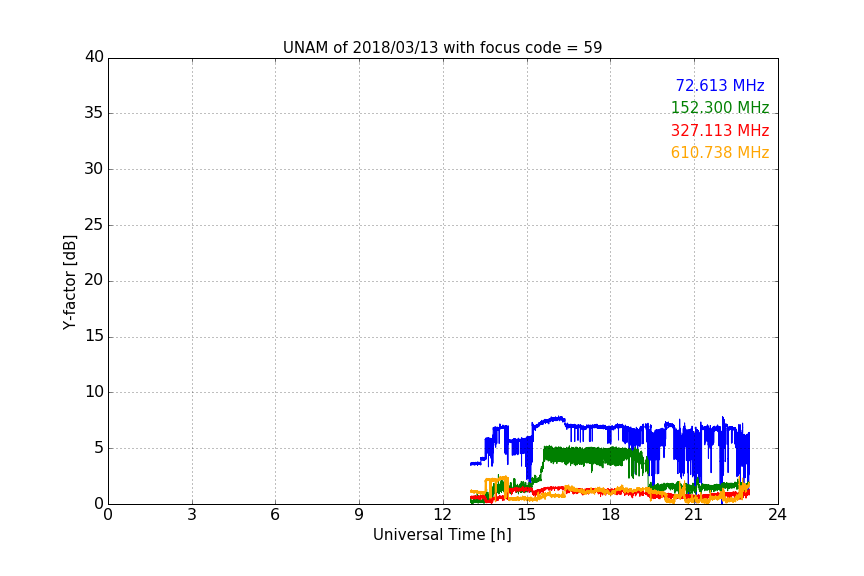
Task: Click the x-axis tick label '15'
Action: [x=527, y=515]
